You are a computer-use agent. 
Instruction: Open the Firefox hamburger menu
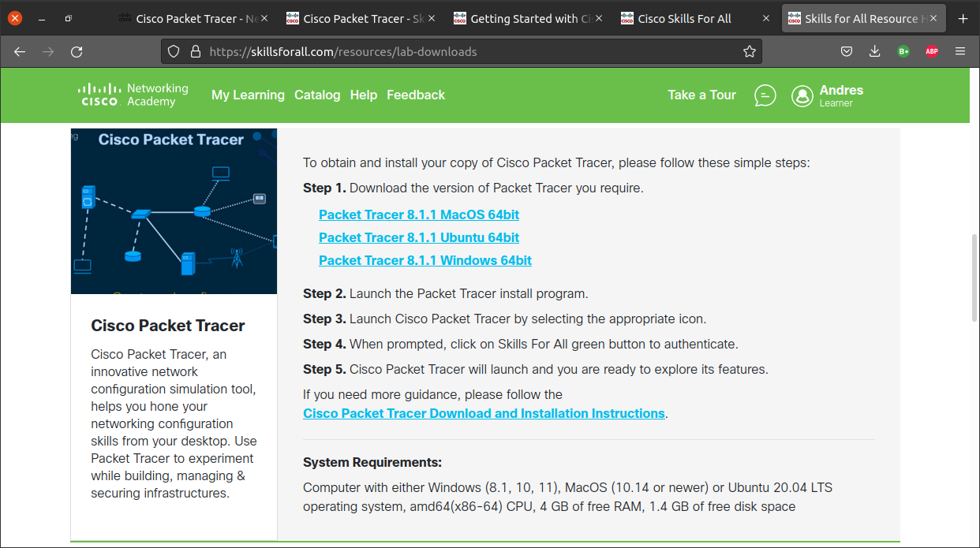coord(960,52)
